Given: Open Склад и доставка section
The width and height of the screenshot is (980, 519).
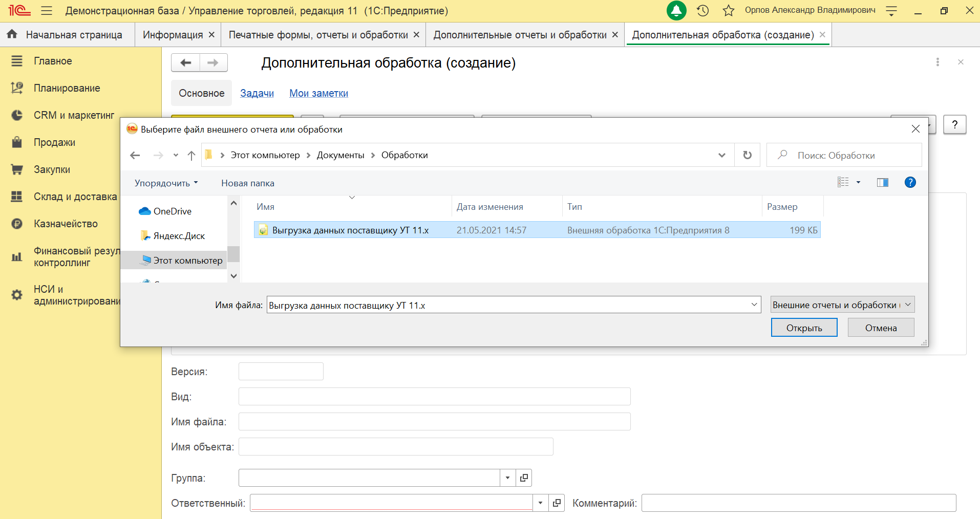Looking at the screenshot, I should pos(75,197).
